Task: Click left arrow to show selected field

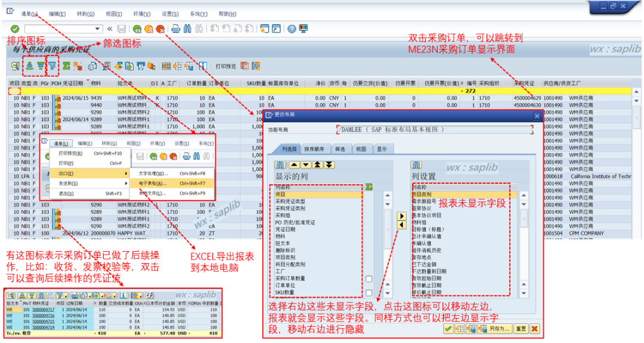Action: point(402,225)
